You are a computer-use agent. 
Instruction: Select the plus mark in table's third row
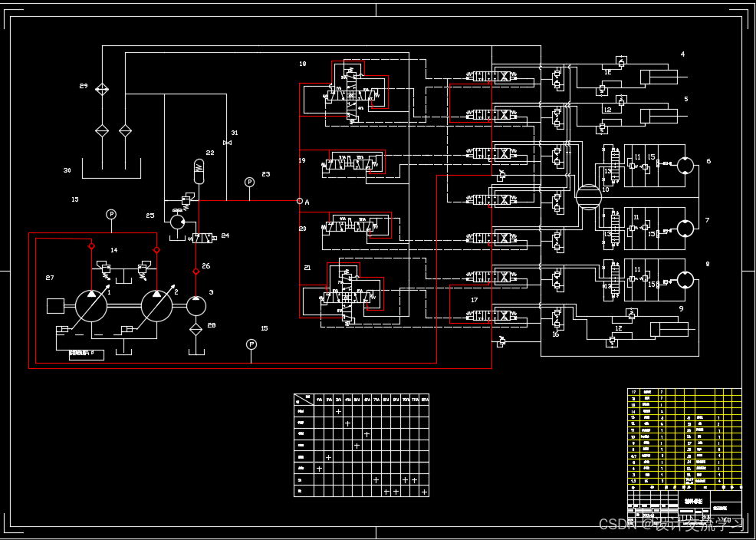click(x=367, y=434)
